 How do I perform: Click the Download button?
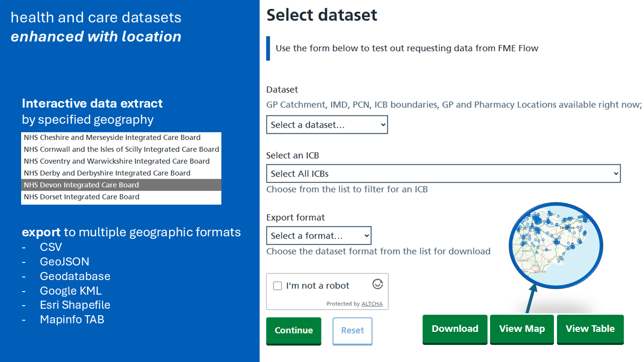tap(455, 329)
